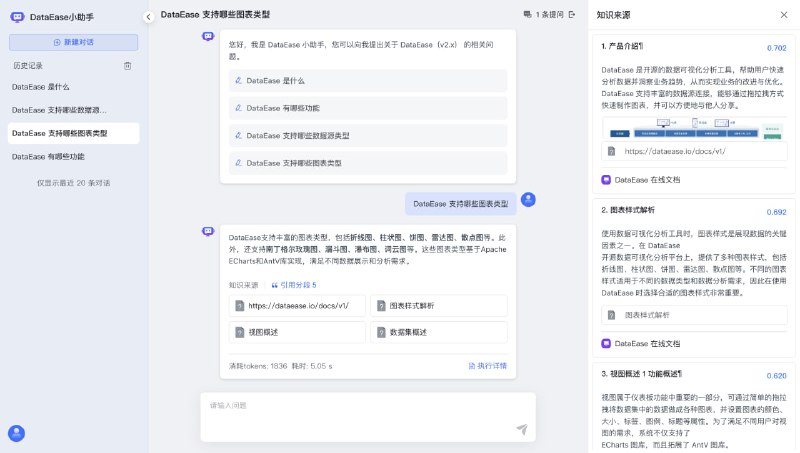The width and height of the screenshot is (800, 453).
Task: Collapse the sidebar with the arrow button
Action: [x=148, y=16]
